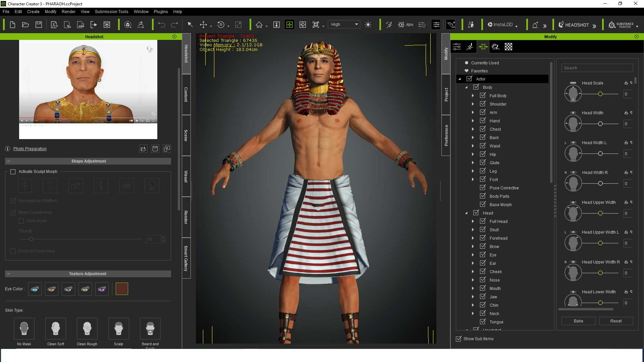Open the Submission Tools menu
644x362 pixels.
click(x=111, y=11)
